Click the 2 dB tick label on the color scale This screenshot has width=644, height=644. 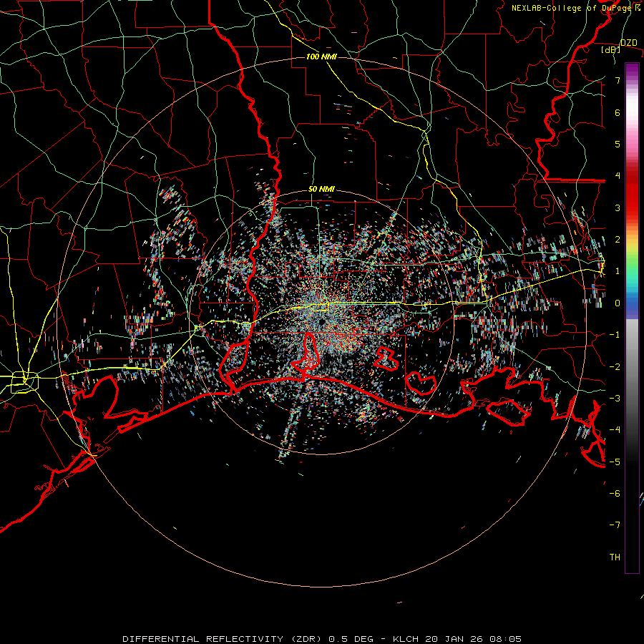[618, 240]
